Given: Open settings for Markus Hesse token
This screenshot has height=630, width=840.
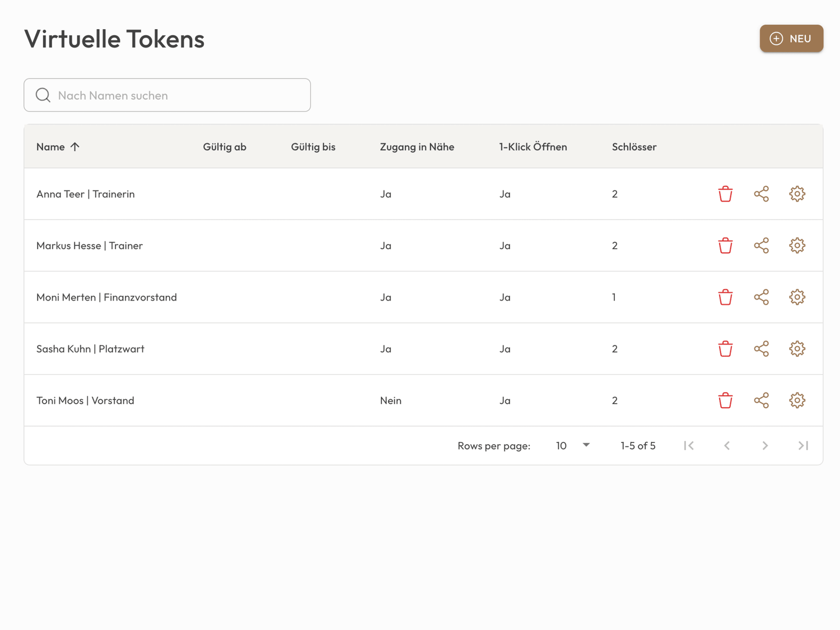Looking at the screenshot, I should pos(797,245).
